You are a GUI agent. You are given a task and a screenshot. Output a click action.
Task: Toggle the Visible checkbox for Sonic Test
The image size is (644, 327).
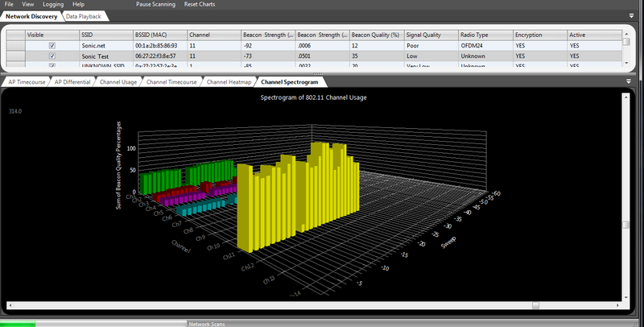point(52,56)
